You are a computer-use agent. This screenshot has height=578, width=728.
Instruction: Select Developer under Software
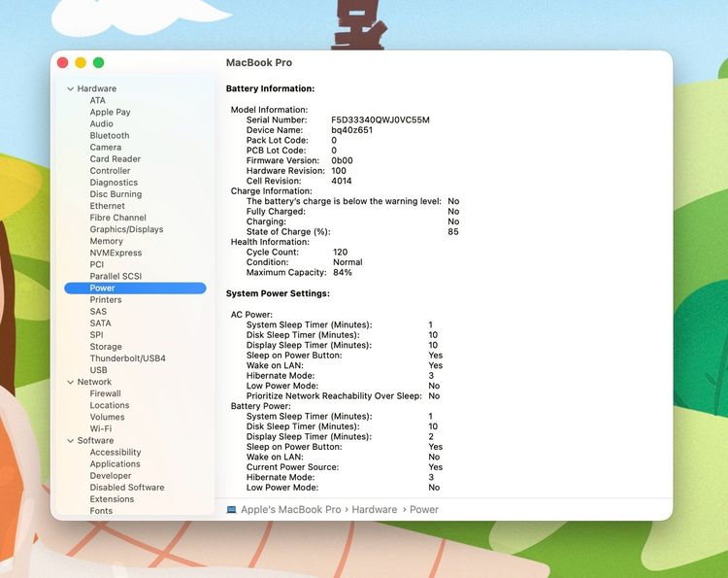[111, 476]
